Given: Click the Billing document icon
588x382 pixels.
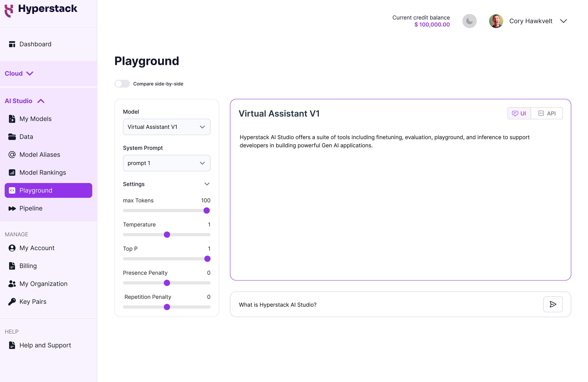Looking at the screenshot, I should coord(12,266).
